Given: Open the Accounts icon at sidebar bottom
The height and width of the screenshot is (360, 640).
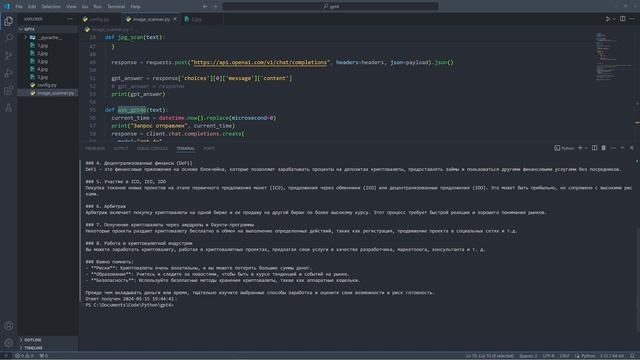Looking at the screenshot, I should (9, 326).
